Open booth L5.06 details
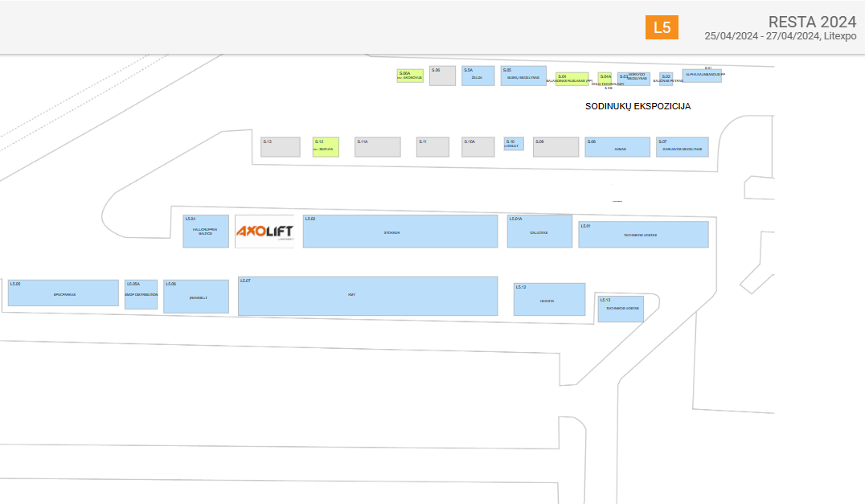This screenshot has width=865, height=504. (x=196, y=297)
